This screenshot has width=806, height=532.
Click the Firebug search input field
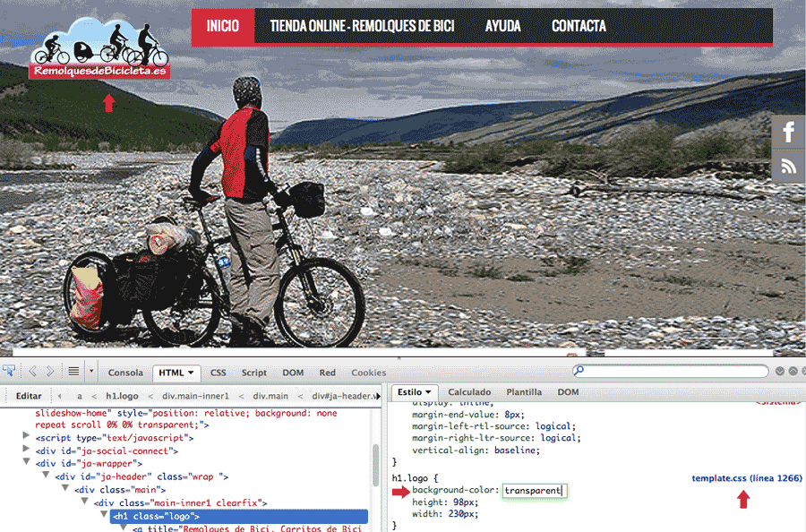(x=670, y=371)
